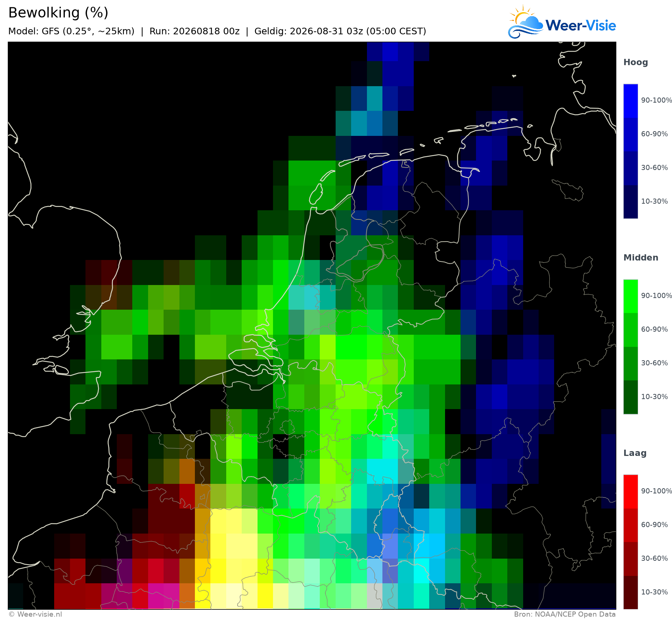Select the Hoog 10-30% navy swatch
The height and width of the screenshot is (619, 672).
click(x=630, y=202)
